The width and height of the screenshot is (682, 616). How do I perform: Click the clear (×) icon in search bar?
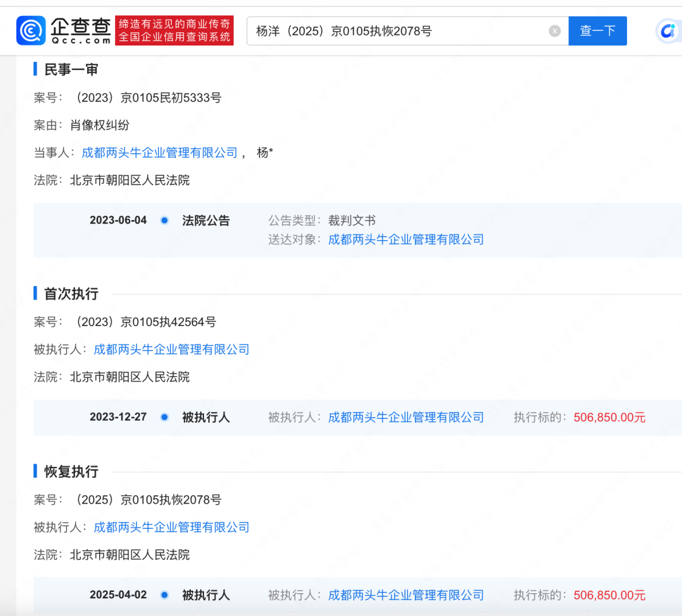[x=554, y=30]
